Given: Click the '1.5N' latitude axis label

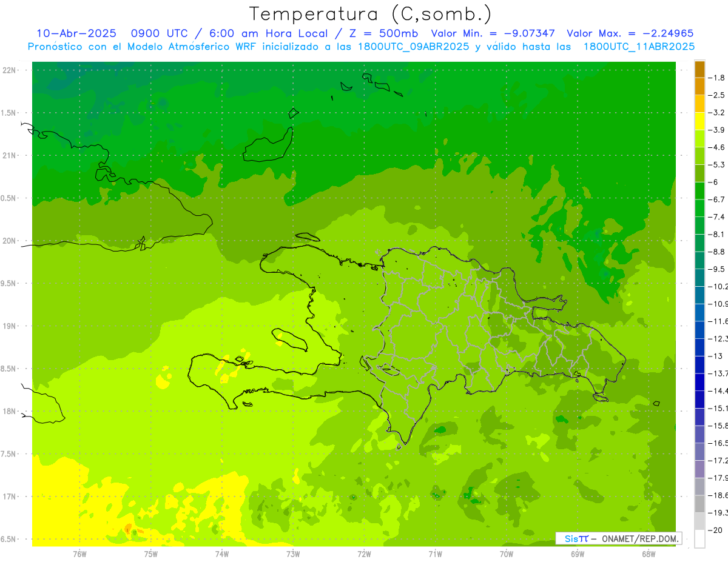Looking at the screenshot, I should pos(8,113).
